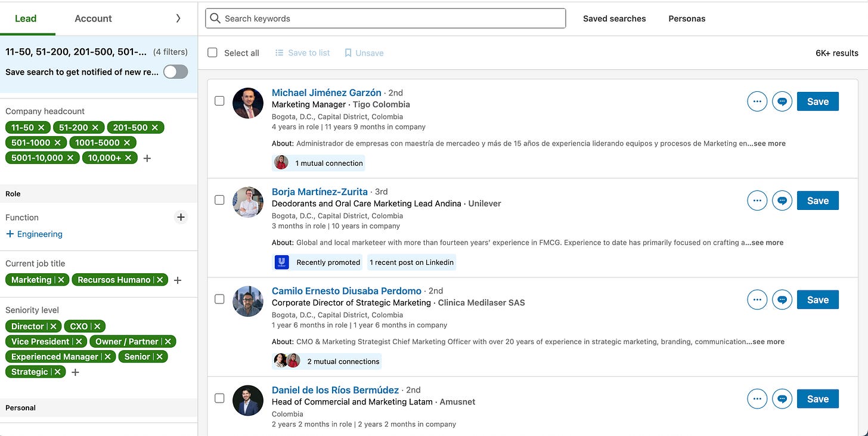Click Save to list in toolbar
This screenshot has height=436, width=868.
(x=302, y=52)
